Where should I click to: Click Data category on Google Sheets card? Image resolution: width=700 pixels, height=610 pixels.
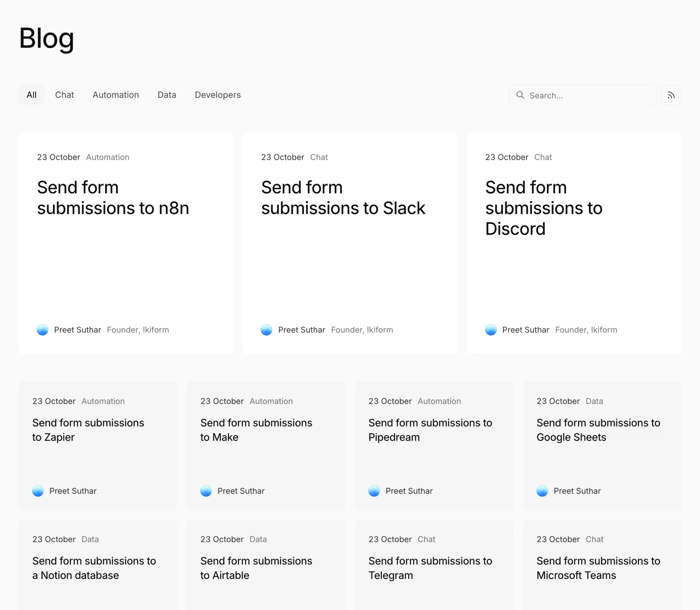tap(594, 401)
